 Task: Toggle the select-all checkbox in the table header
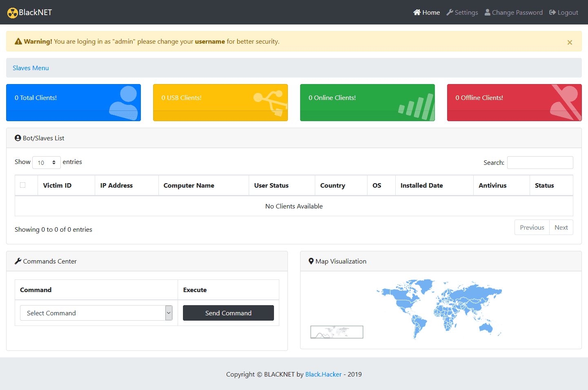click(x=23, y=185)
